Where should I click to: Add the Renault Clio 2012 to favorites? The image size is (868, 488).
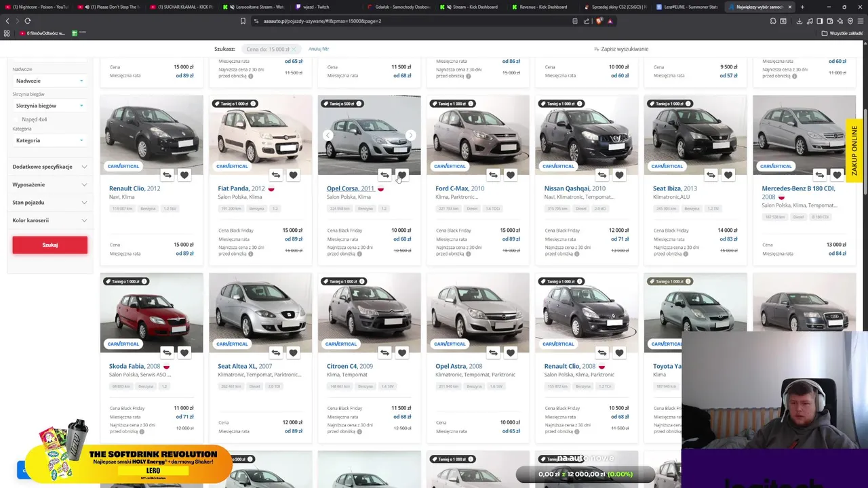point(184,175)
